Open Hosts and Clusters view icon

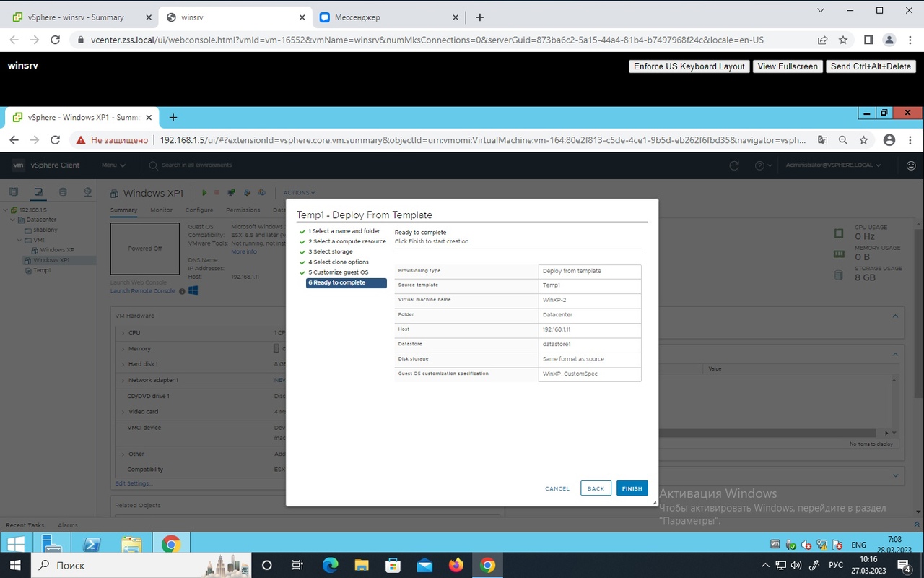pyautogui.click(x=13, y=192)
